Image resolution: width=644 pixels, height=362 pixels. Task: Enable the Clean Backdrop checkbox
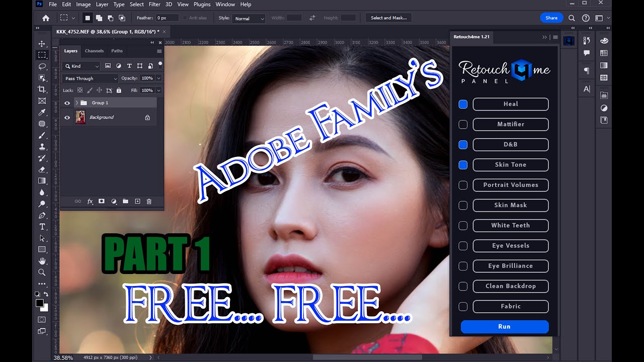[x=463, y=286]
